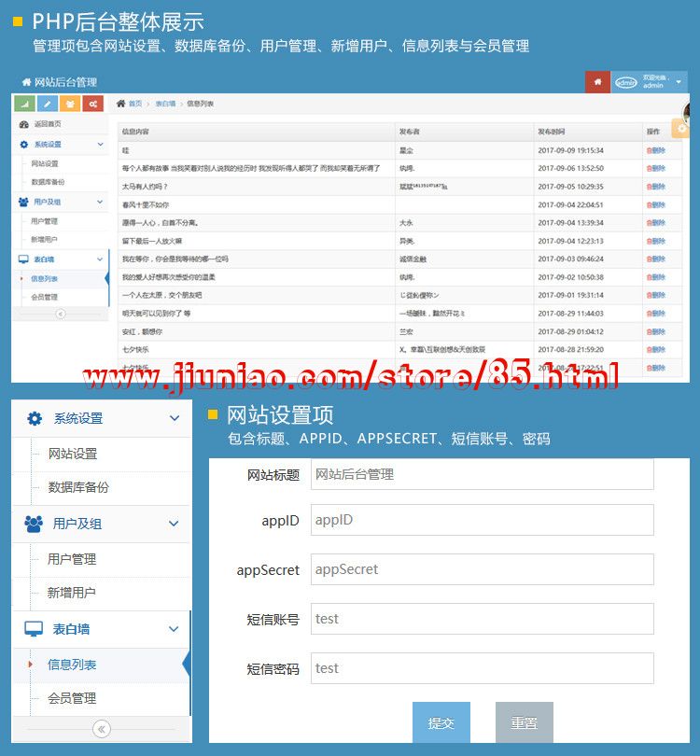This screenshot has height=756, width=700.
Task: Delete the entry dated 2017-09-02 10:50:38
Action: (x=655, y=277)
